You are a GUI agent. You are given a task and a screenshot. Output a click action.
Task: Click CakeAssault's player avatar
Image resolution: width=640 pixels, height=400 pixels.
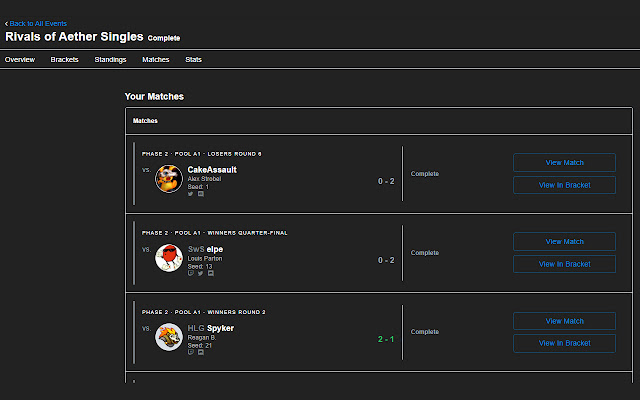pos(168,180)
